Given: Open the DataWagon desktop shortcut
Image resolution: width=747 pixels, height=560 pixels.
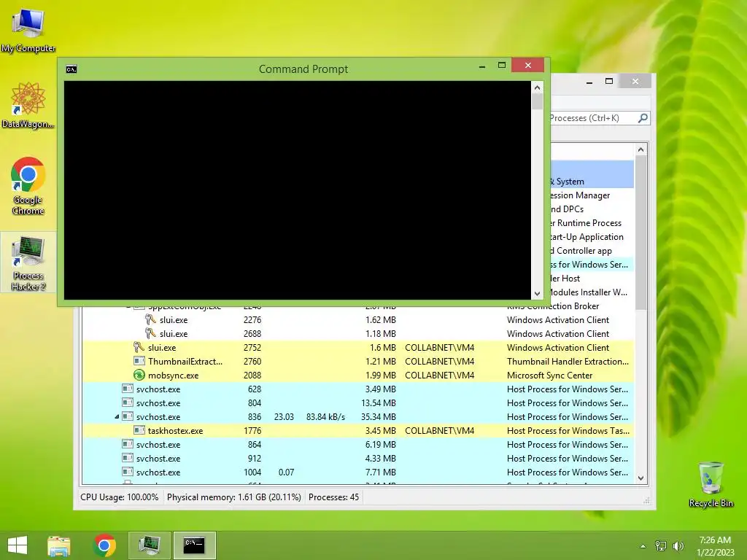Looking at the screenshot, I should pos(28,105).
